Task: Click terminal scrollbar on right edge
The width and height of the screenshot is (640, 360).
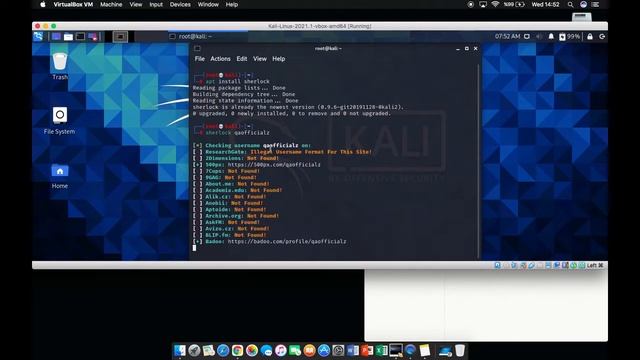Action: [478, 161]
